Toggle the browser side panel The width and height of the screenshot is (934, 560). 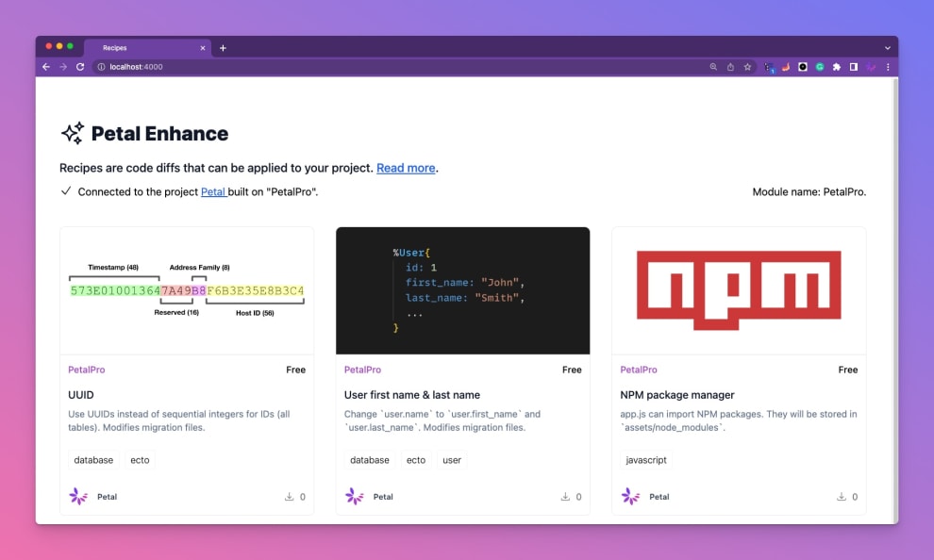point(854,67)
